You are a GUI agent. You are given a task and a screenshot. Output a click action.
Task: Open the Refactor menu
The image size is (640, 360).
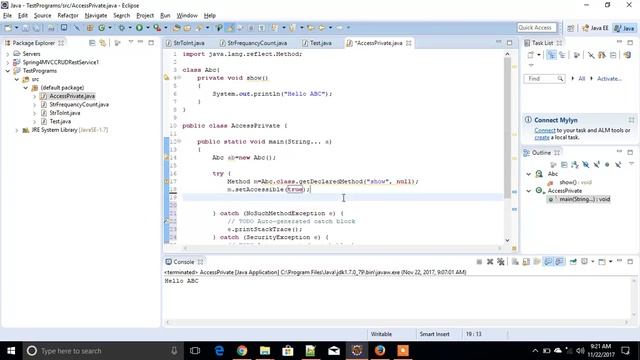[68, 16]
